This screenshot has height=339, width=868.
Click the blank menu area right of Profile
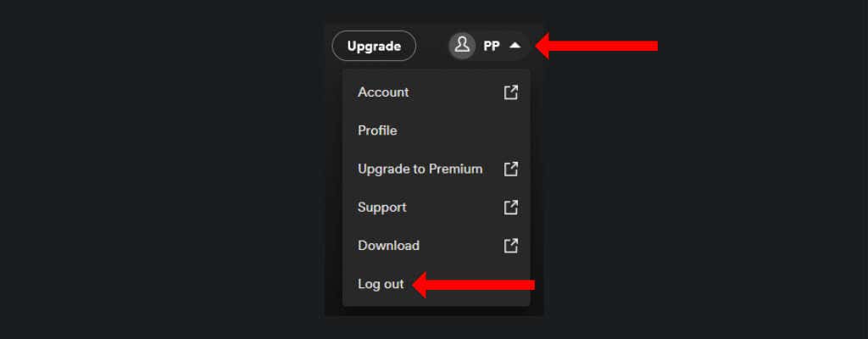[x=475, y=131]
